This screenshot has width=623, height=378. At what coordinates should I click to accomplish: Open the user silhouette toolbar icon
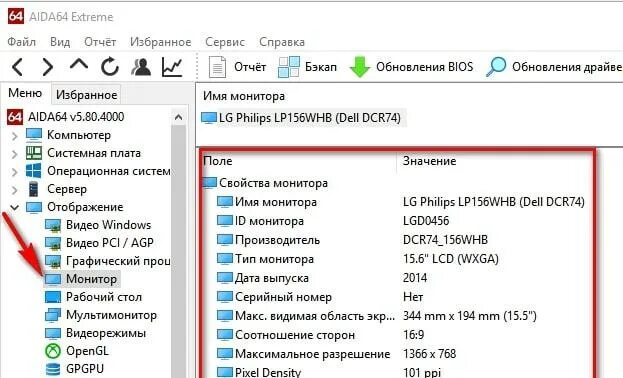(141, 66)
